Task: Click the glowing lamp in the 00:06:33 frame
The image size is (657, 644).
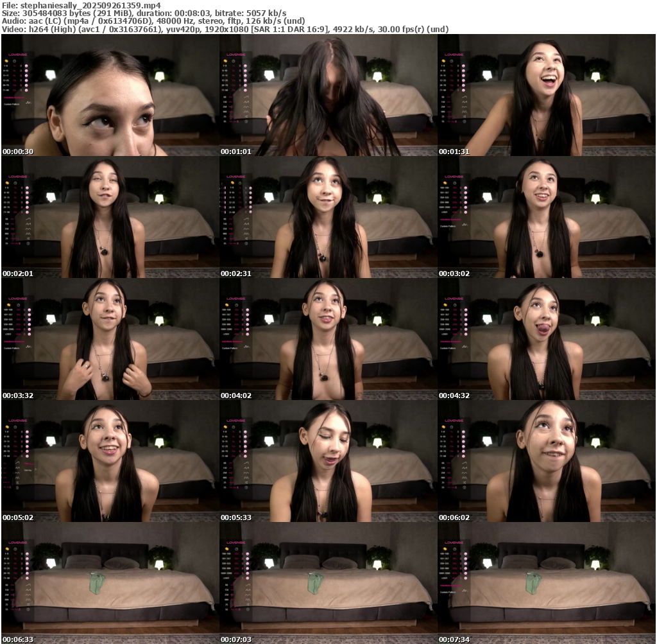Action: click(x=51, y=564)
